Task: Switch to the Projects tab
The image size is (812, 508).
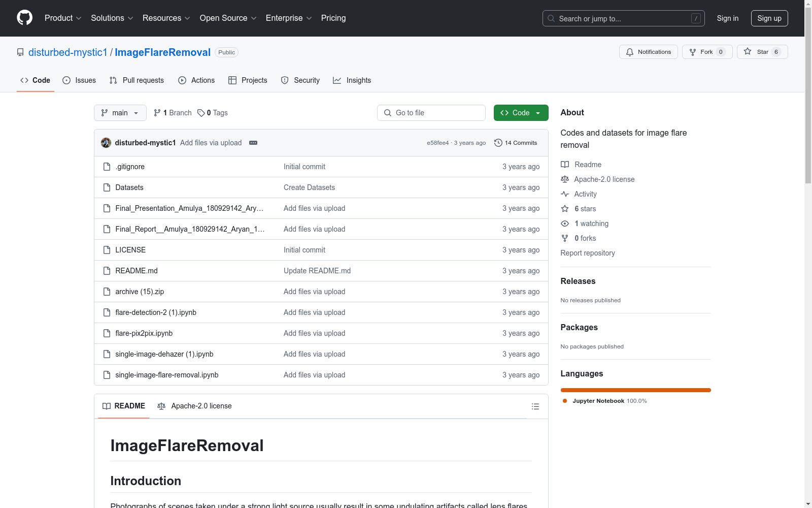Action: 248,80
